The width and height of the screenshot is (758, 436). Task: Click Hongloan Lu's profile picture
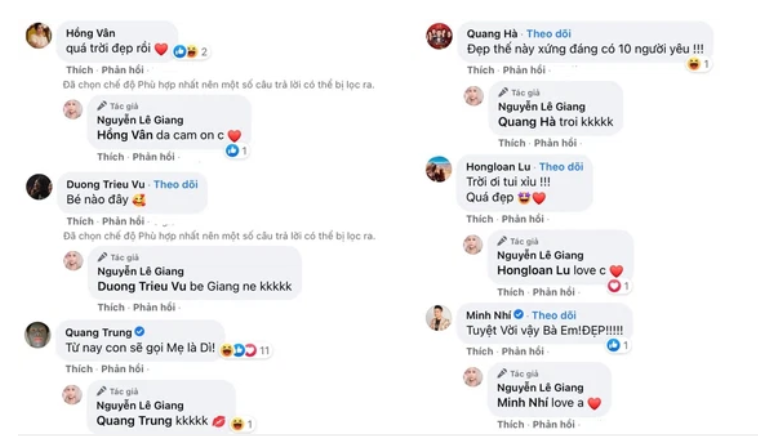(x=438, y=169)
